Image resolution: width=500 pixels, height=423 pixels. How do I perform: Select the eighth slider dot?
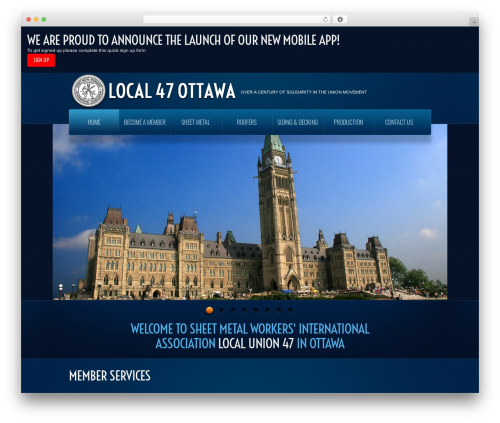[x=291, y=310]
